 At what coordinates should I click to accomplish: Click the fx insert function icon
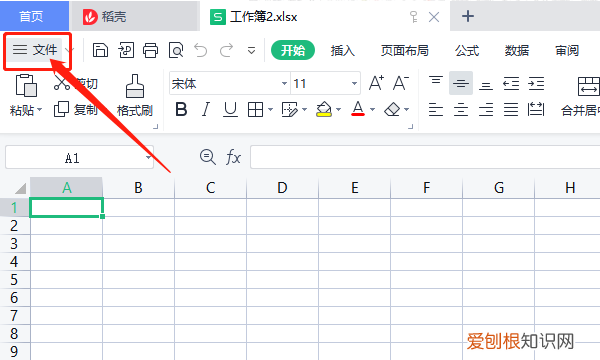click(233, 157)
